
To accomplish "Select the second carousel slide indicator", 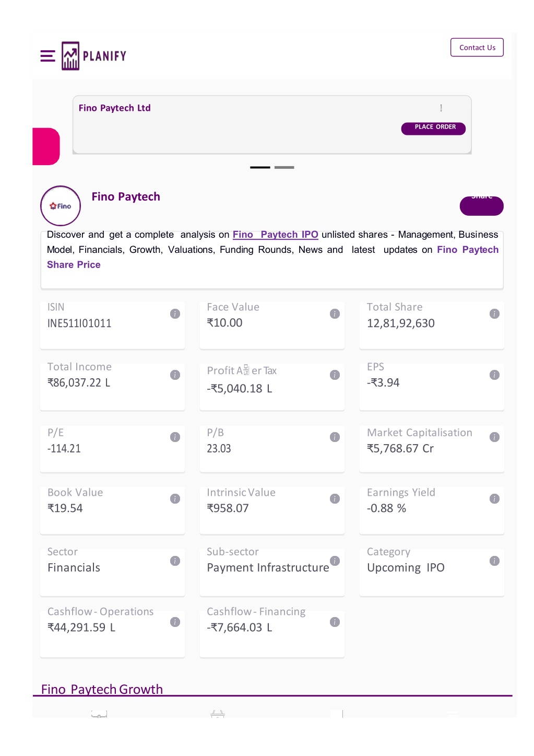I will pyautogui.click(x=284, y=167).
